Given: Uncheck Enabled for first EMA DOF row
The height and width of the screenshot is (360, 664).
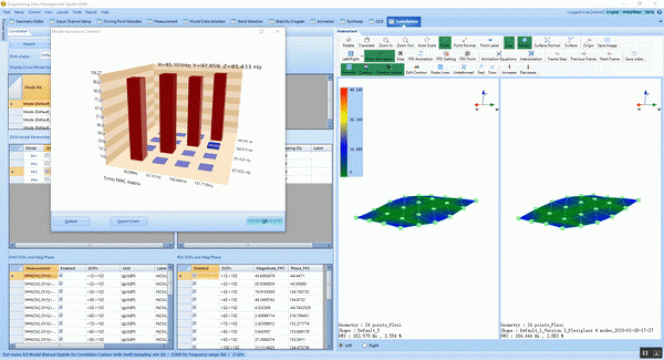Looking at the screenshot, I should tap(61, 276).
